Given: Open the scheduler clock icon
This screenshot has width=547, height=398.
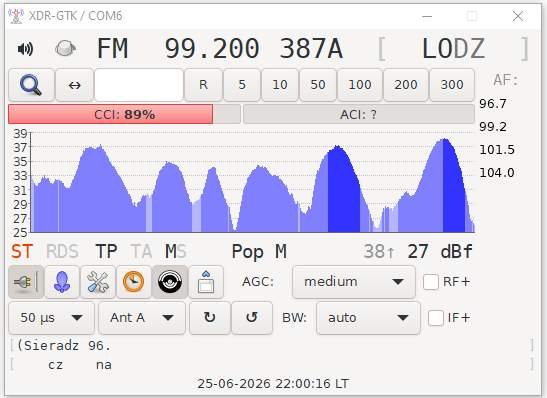Looking at the screenshot, I should pyautogui.click(x=134, y=281).
